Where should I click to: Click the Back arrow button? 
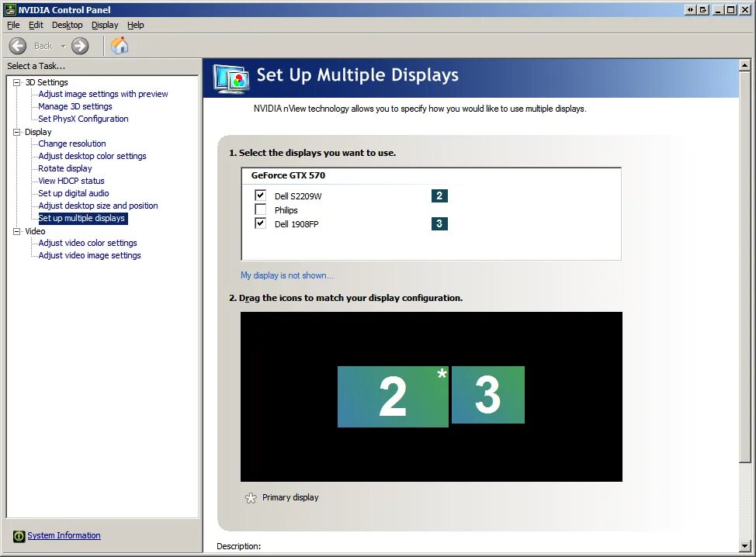coord(18,47)
